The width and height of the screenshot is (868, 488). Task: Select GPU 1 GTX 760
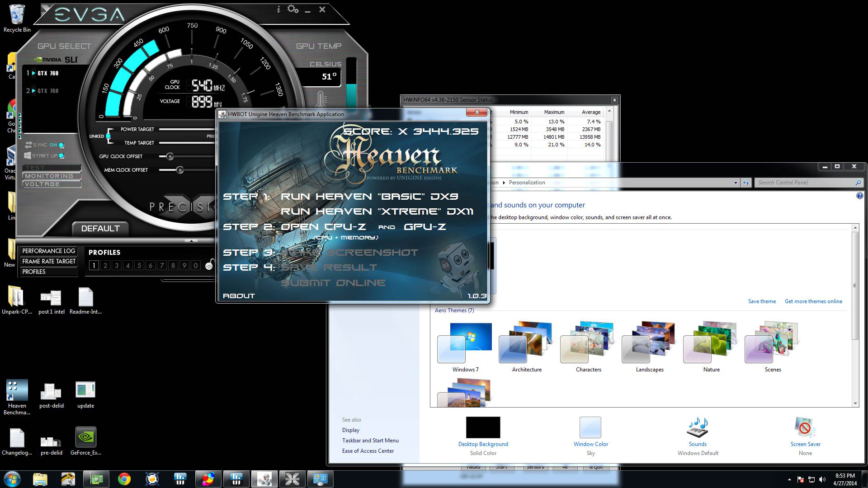pyautogui.click(x=42, y=73)
